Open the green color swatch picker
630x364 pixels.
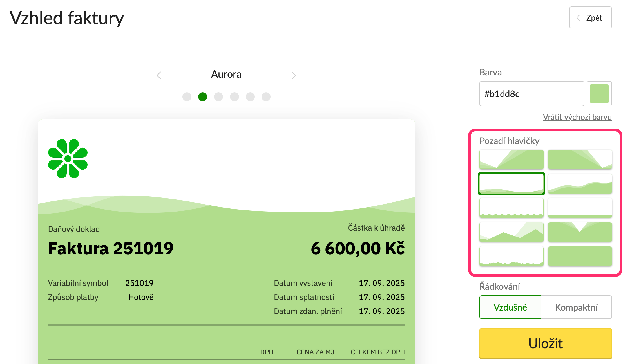599,94
